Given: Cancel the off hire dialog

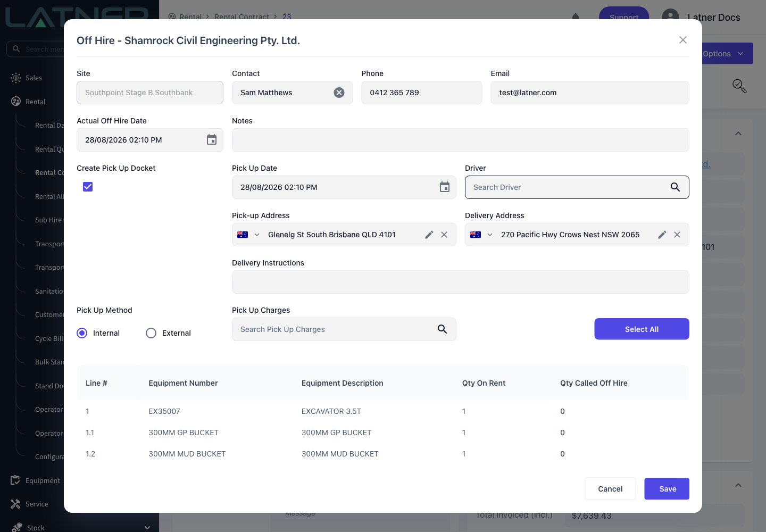Looking at the screenshot, I should coord(610,489).
